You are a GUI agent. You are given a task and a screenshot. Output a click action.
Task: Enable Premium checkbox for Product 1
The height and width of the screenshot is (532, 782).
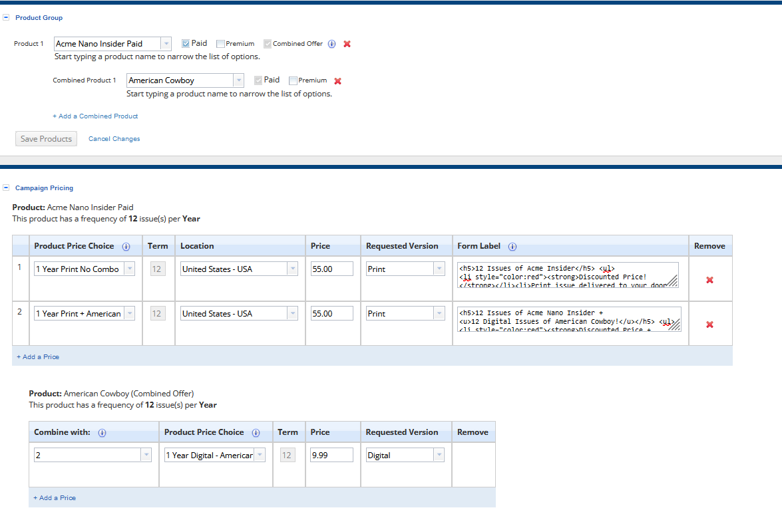click(x=220, y=44)
